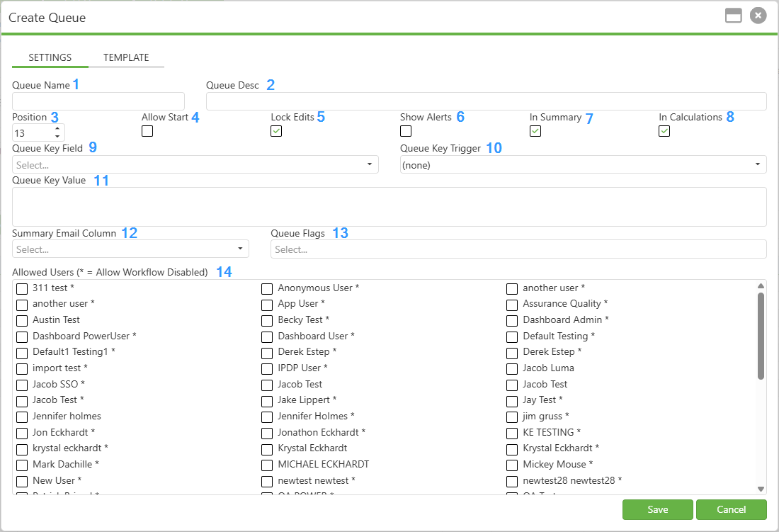Image resolution: width=779 pixels, height=532 pixels.
Task: Check the 311 test user
Action: click(22, 288)
